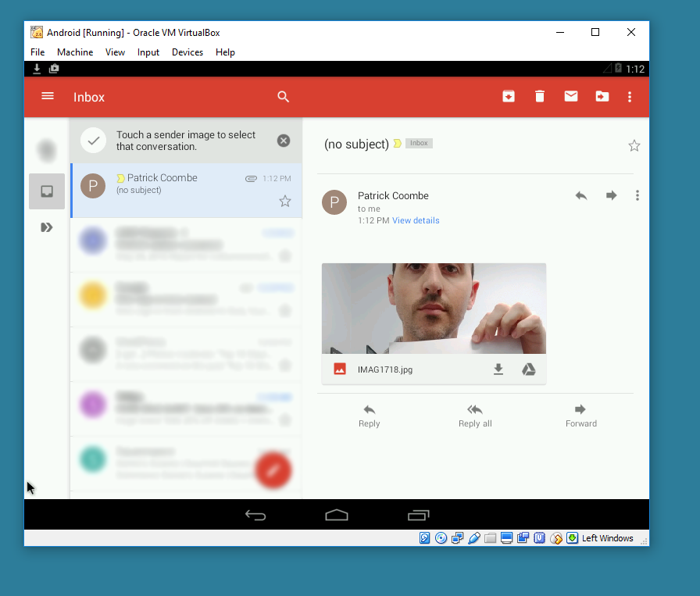Click the VirtualBox shared folders status icon
The image size is (700, 596).
(490, 538)
